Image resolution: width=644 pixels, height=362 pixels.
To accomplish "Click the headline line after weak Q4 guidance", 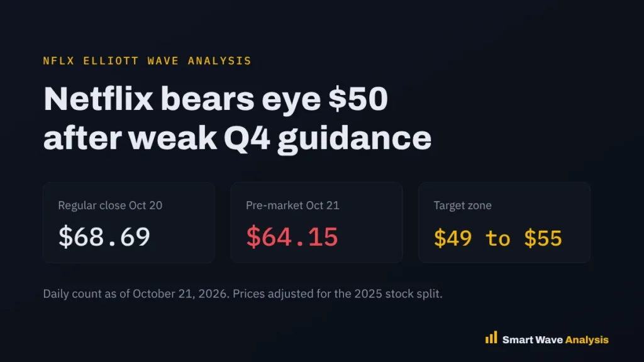I will (x=237, y=138).
